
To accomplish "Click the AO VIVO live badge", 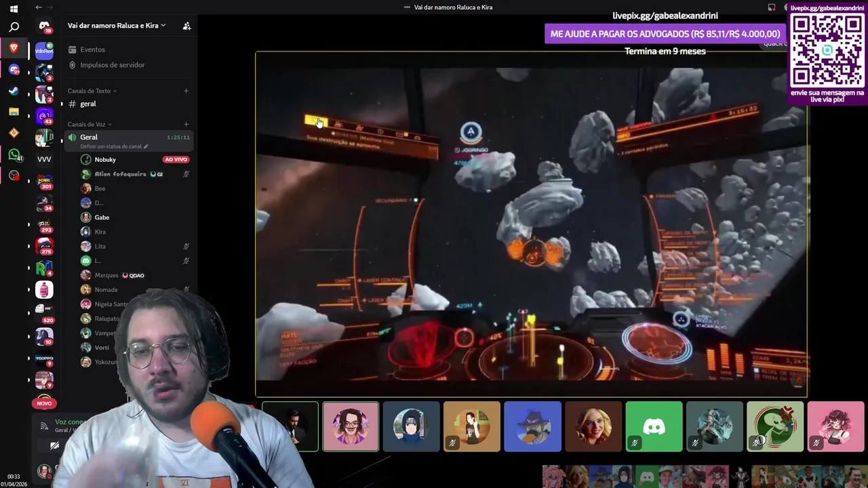I will point(176,159).
